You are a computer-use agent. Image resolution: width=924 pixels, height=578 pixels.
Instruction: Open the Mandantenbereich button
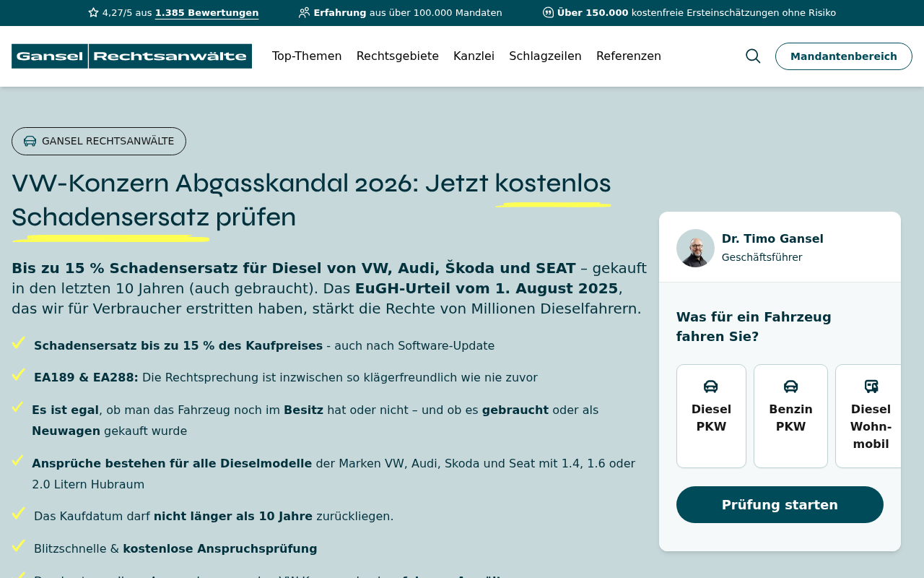(x=844, y=56)
